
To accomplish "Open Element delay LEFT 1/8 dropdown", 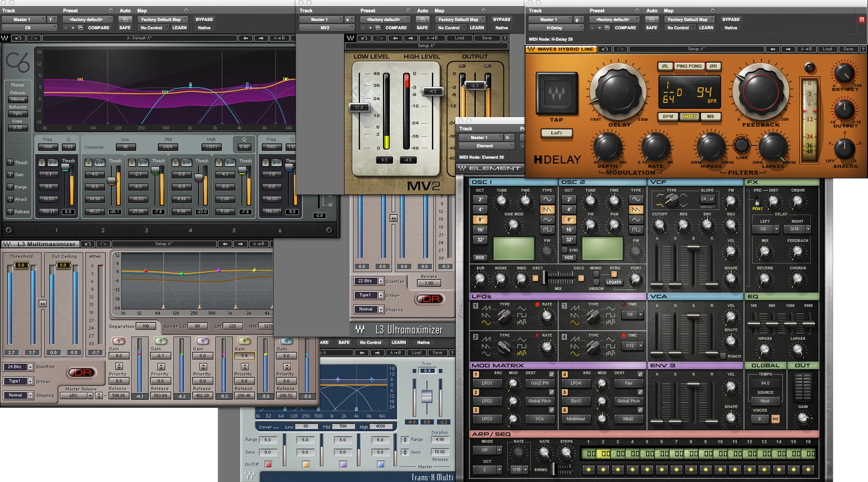I will [x=766, y=229].
